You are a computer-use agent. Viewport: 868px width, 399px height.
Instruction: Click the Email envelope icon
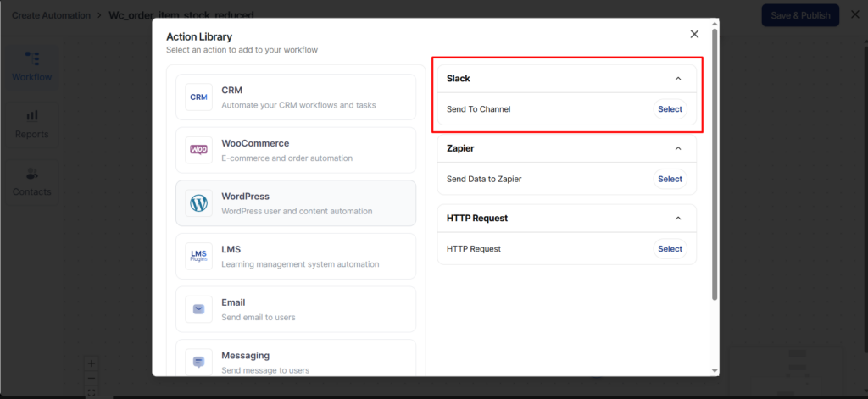[x=198, y=309]
